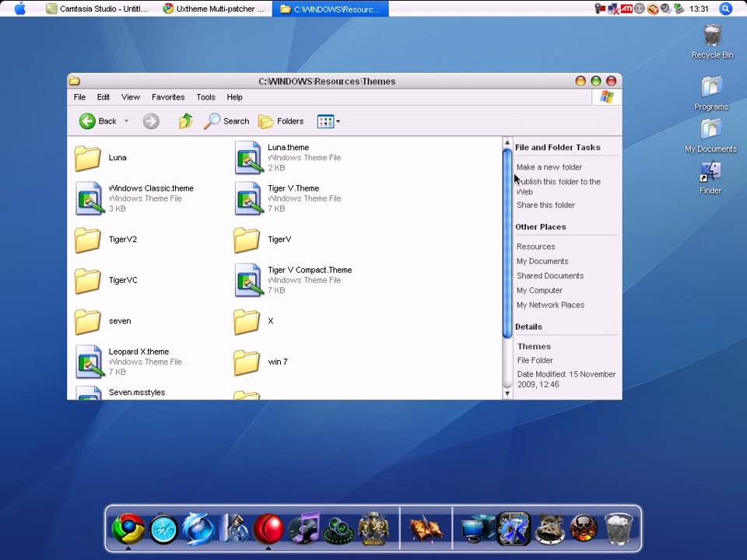The width and height of the screenshot is (747, 560).
Task: Open the Tools menu
Action: 205,97
